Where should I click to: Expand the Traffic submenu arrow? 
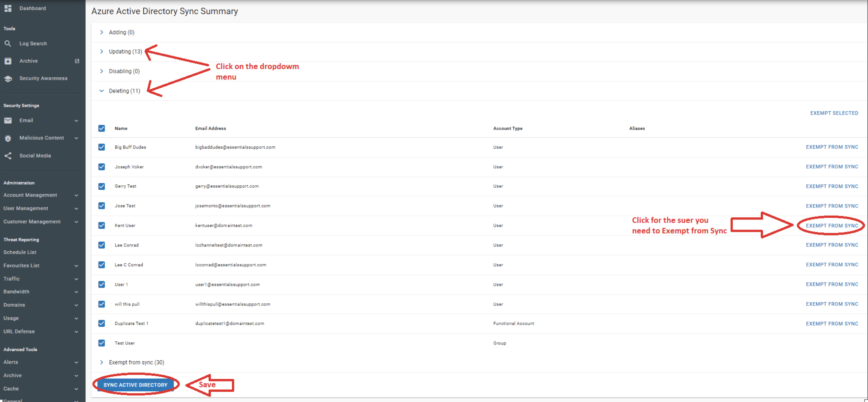pos(76,279)
